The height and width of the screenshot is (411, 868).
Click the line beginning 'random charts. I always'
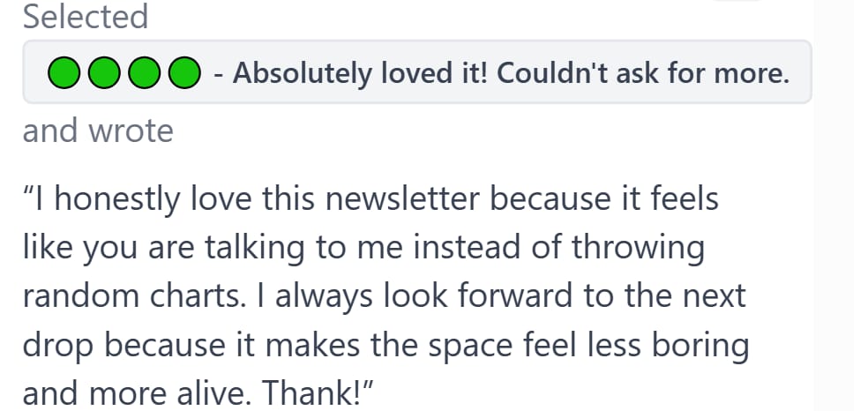coord(385,296)
